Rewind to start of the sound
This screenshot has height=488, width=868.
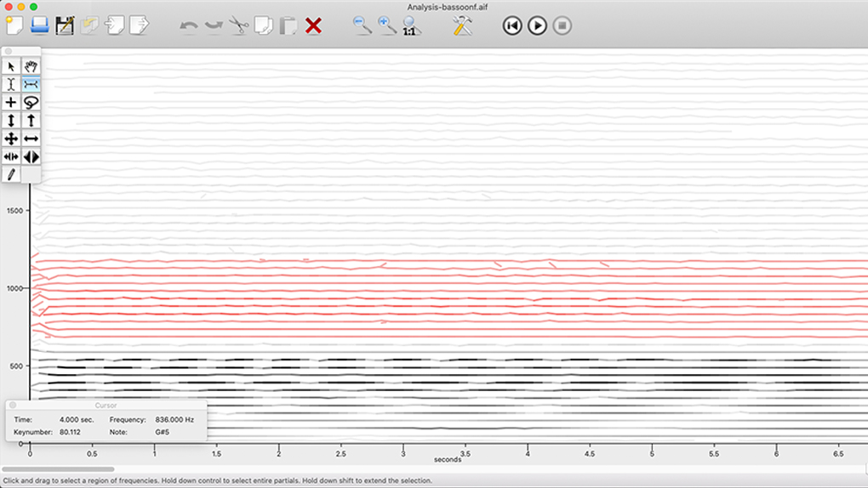pos(511,26)
